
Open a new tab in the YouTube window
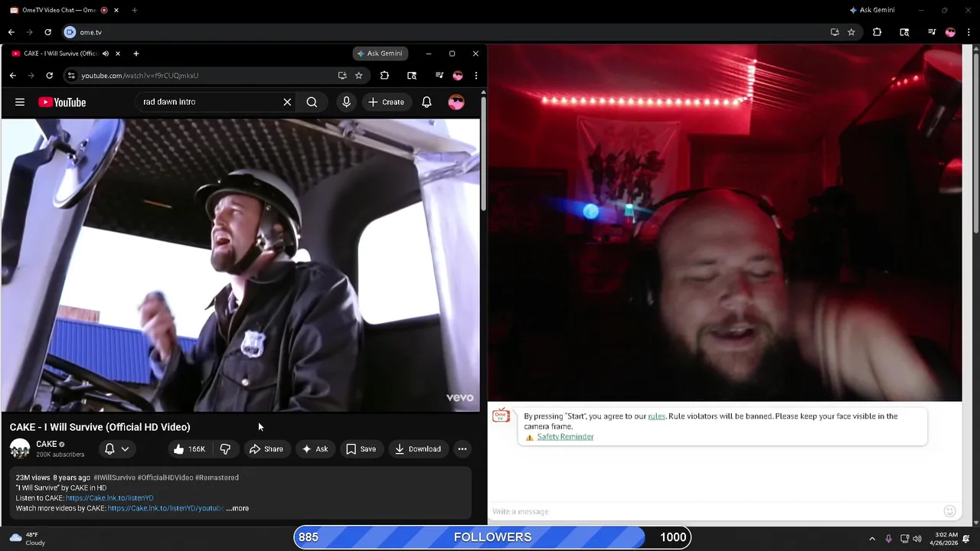[136, 54]
